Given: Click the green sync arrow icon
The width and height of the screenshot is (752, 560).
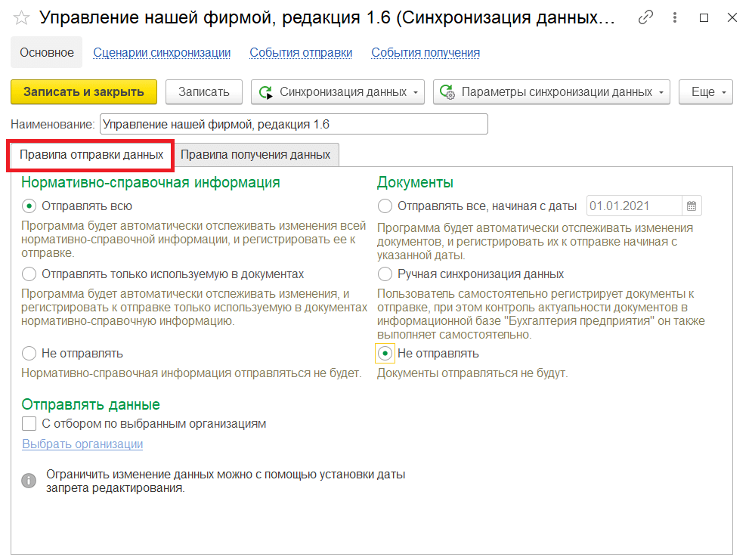Looking at the screenshot, I should coord(266,92).
